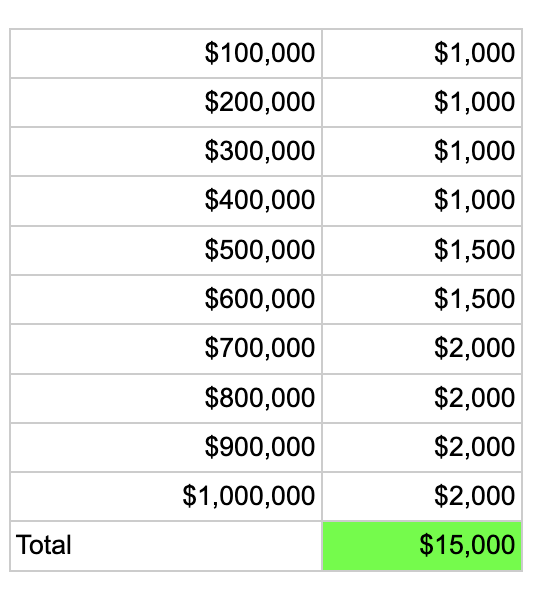
Task: Click the $500,000 cell
Action: coord(166,251)
